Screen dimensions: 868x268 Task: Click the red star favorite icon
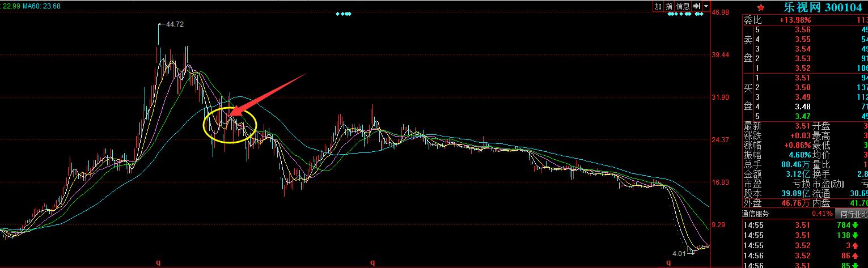[761, 7]
